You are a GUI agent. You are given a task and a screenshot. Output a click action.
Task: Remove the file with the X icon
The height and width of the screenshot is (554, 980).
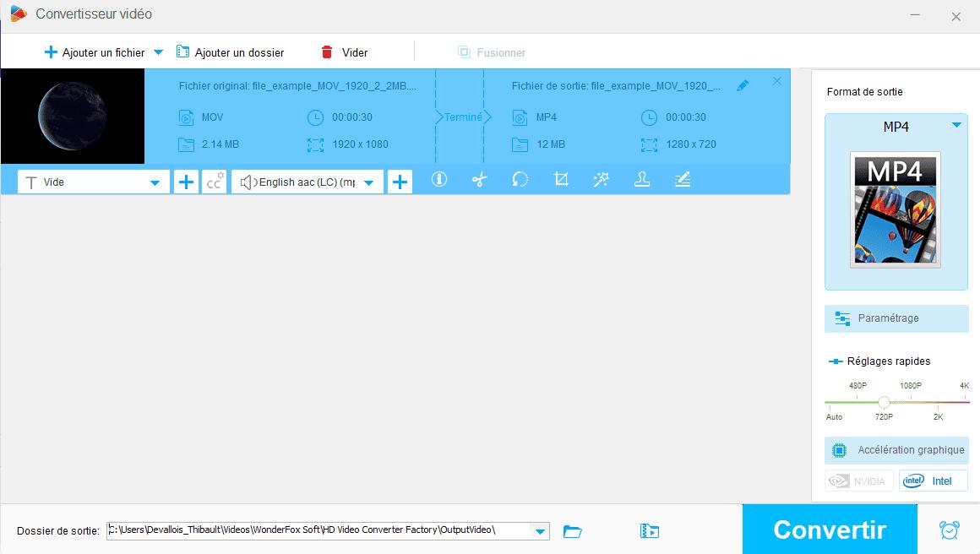tap(777, 81)
